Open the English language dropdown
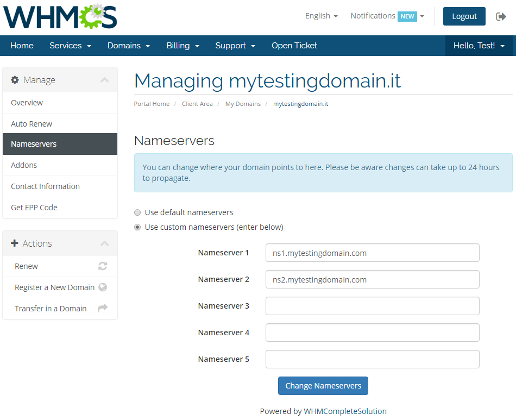The image size is (516, 420). (321, 16)
